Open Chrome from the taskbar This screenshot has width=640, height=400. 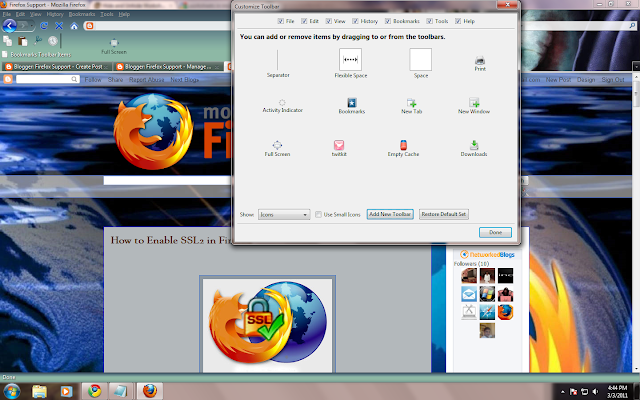point(95,391)
